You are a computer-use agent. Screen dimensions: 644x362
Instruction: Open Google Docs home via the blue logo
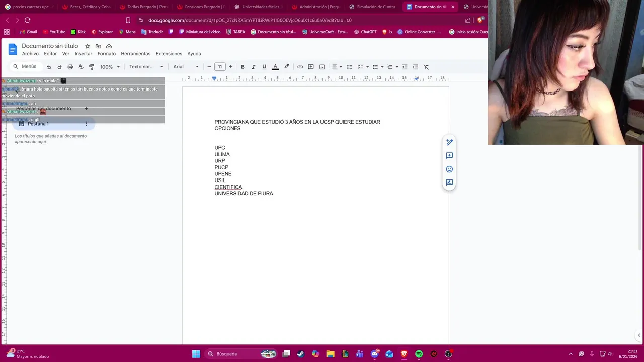(x=13, y=49)
